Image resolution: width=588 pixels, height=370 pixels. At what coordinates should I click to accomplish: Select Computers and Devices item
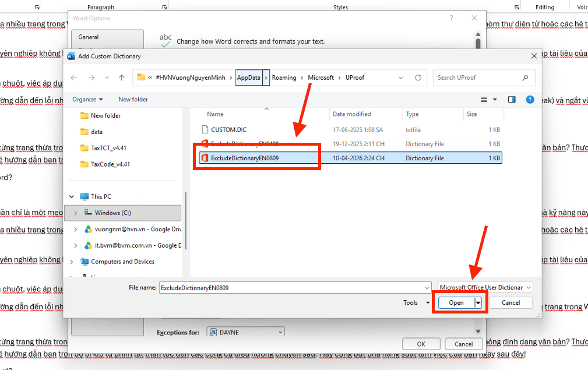point(122,262)
